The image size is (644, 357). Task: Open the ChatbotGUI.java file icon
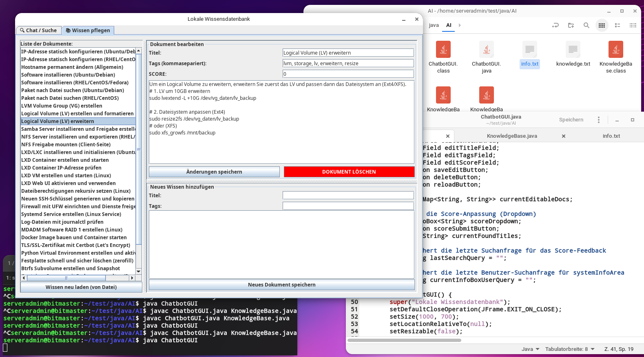pos(487,50)
